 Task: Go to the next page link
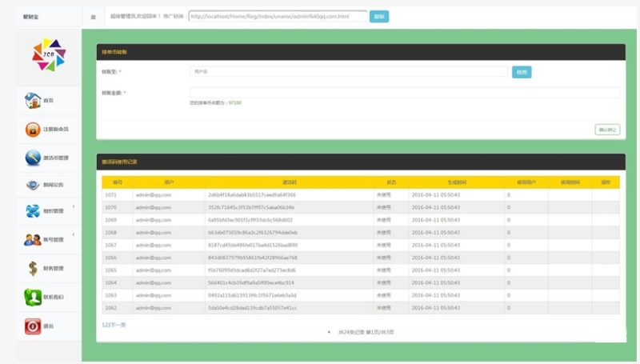coord(118,325)
